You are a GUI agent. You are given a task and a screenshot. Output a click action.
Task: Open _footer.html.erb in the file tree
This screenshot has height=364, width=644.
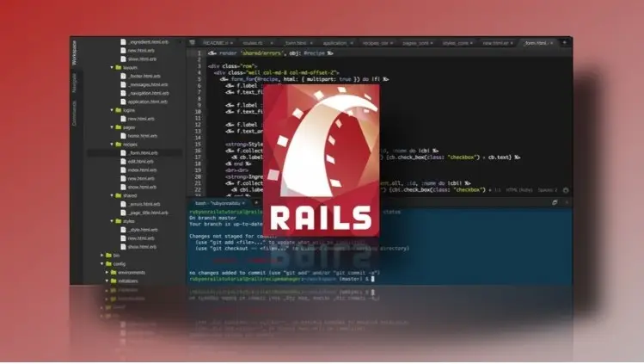point(144,76)
